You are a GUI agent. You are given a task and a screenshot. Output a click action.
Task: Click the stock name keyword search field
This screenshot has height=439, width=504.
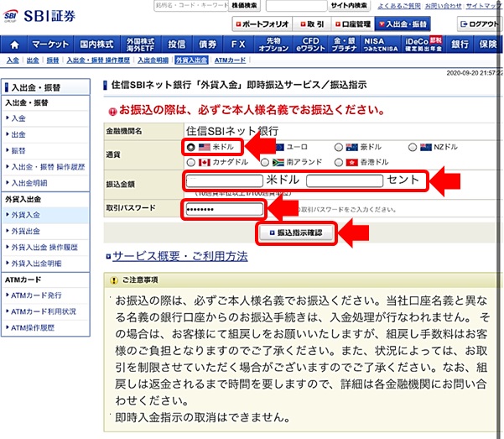pos(191,6)
